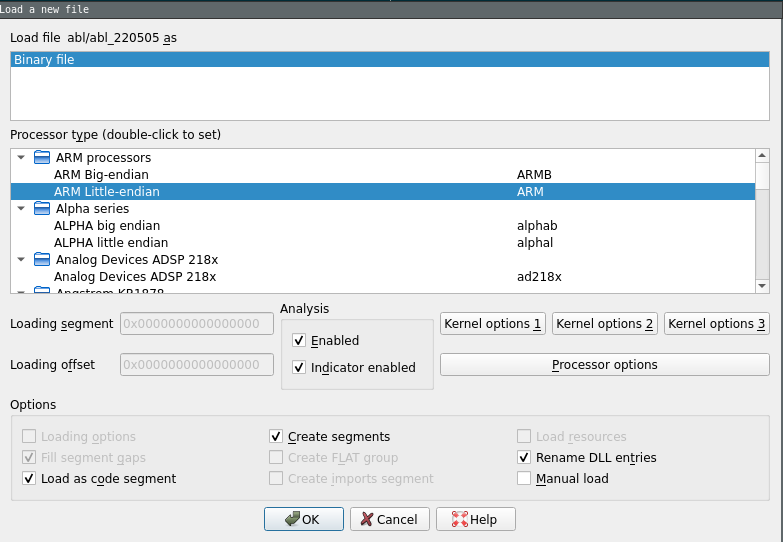Open Processor options
This screenshot has height=542, width=783.
(604, 365)
